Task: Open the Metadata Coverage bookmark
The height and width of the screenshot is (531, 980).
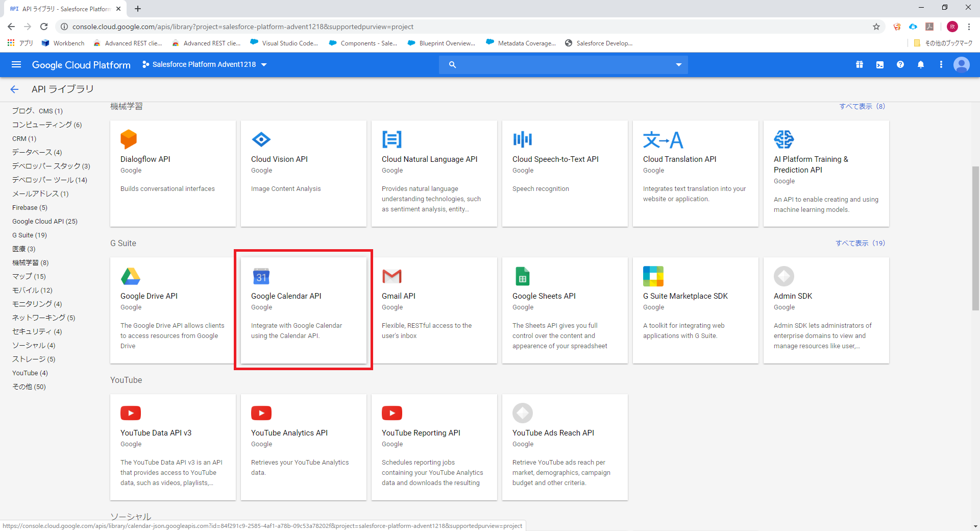Action: (521, 43)
